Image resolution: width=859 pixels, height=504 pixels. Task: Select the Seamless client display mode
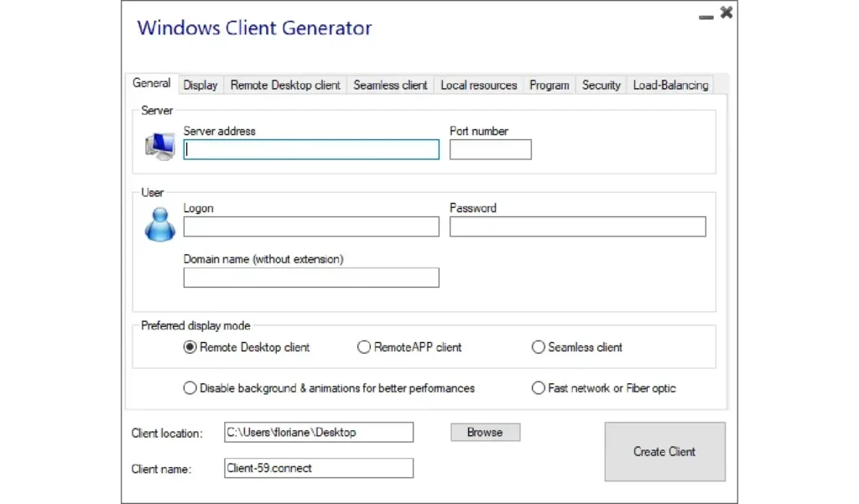coord(539,347)
